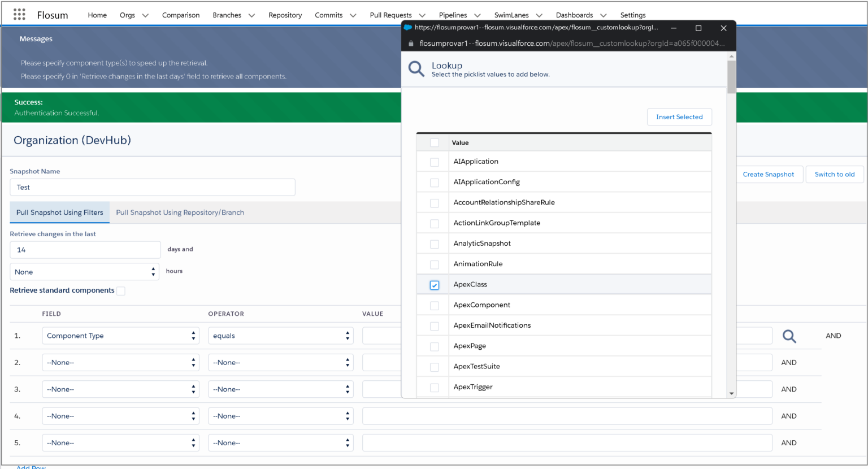This screenshot has width=868, height=469.
Task: Click the Settings menu item
Action: pos(632,15)
